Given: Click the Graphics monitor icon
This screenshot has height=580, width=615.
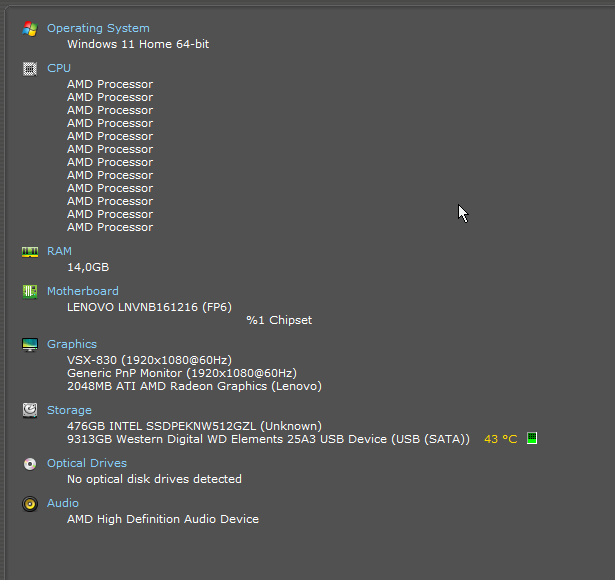Looking at the screenshot, I should tap(30, 344).
